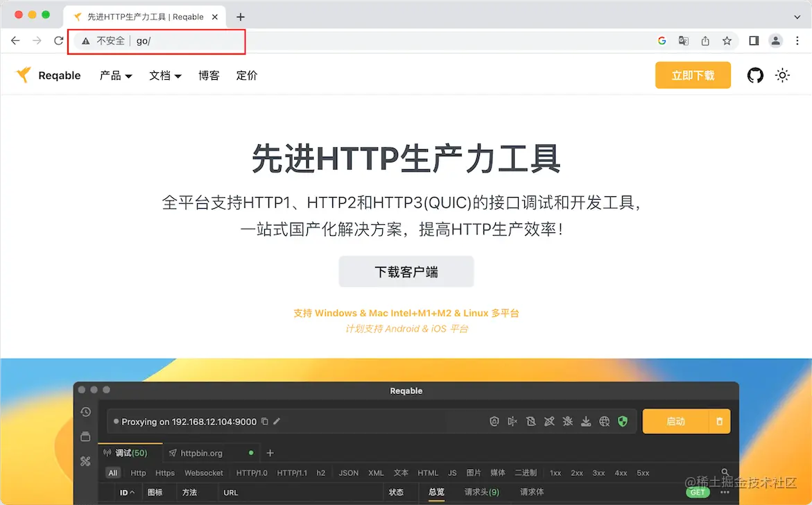This screenshot has width=812, height=505.
Task: Click the green shield icon in app toolbar
Action: (x=623, y=421)
